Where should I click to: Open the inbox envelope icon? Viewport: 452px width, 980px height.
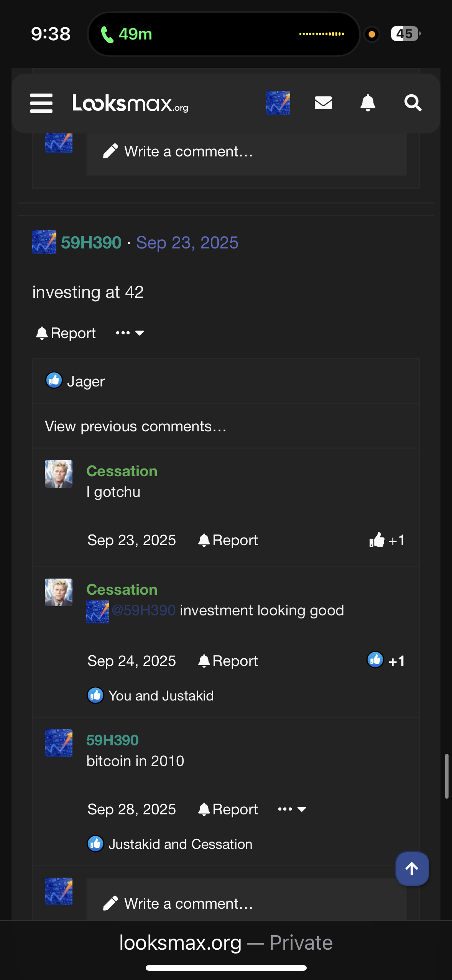323,103
